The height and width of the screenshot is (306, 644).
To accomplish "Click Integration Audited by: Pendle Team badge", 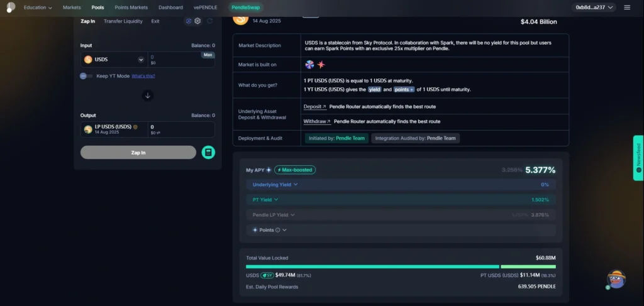I will click(416, 138).
